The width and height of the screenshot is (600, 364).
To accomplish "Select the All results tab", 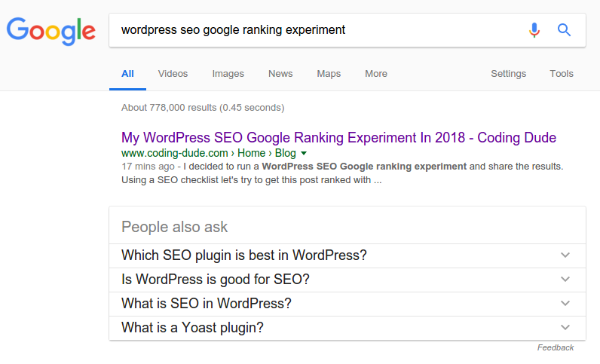I will click(127, 74).
